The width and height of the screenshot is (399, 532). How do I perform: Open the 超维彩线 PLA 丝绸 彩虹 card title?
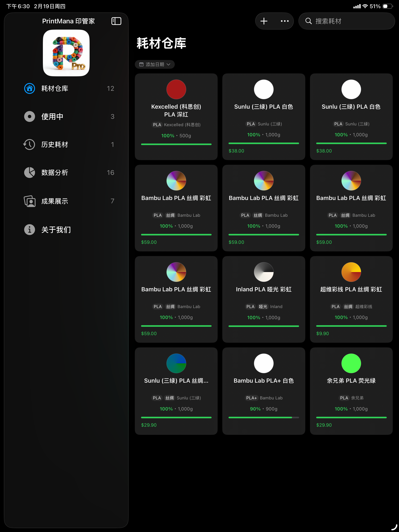(x=351, y=289)
